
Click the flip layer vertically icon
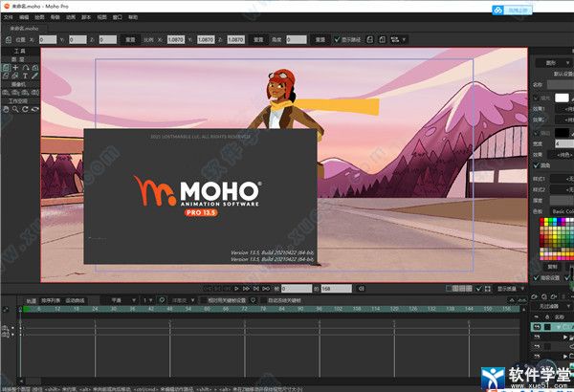[382, 39]
